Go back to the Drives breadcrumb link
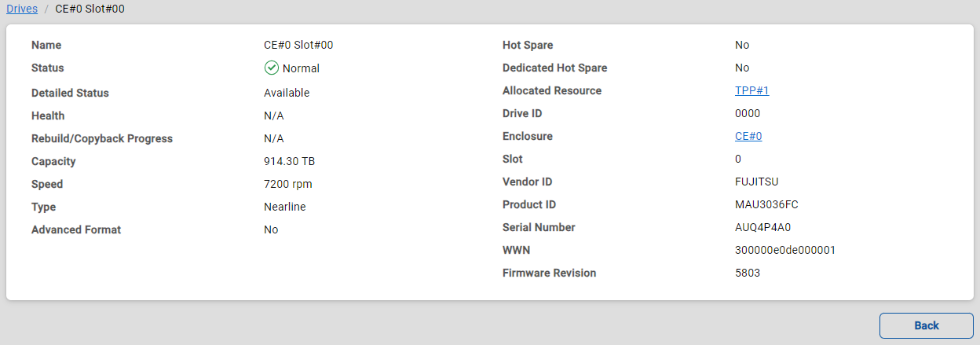 (22, 9)
